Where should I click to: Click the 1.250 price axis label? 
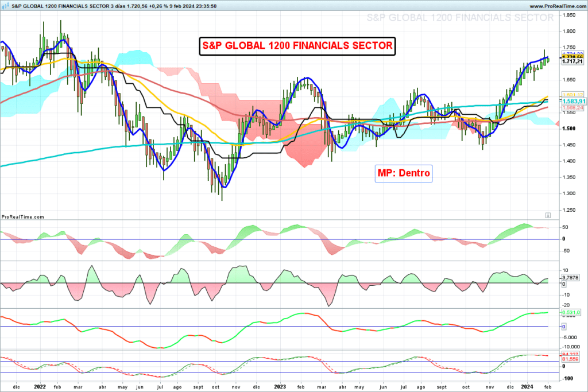(x=569, y=210)
